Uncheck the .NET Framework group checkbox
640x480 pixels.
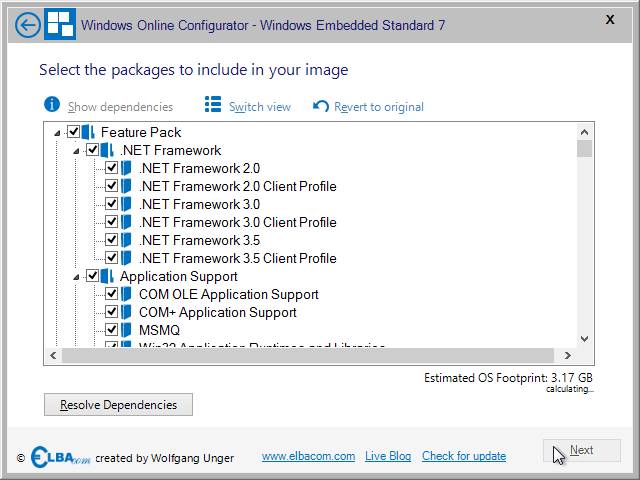pos(92,149)
